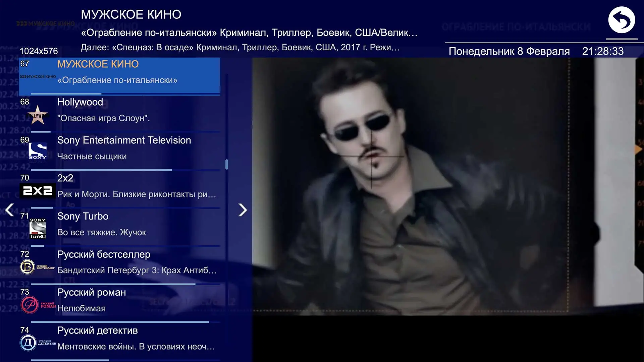Select the Hollywood channel title
Screen dimensions: 644x362
tap(80, 102)
